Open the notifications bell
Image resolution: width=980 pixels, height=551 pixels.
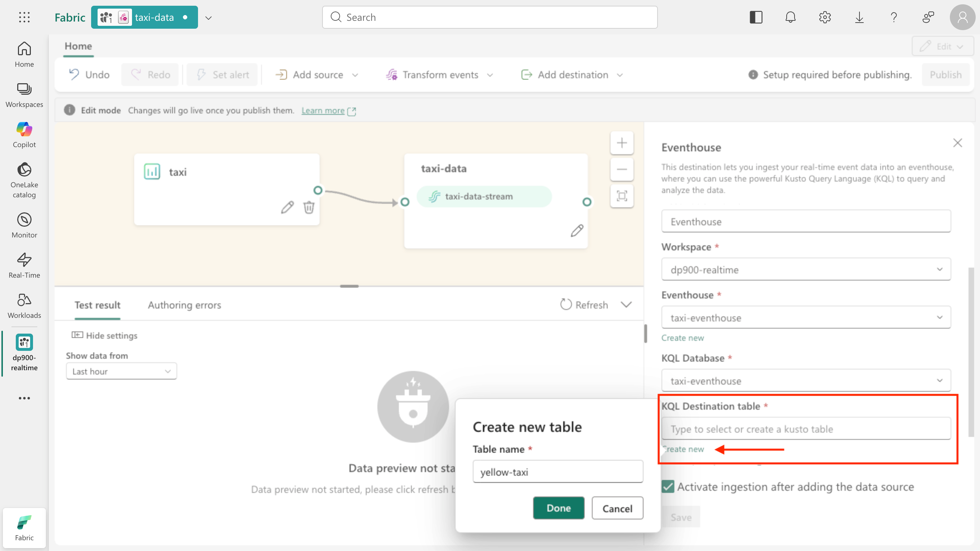coord(791,17)
